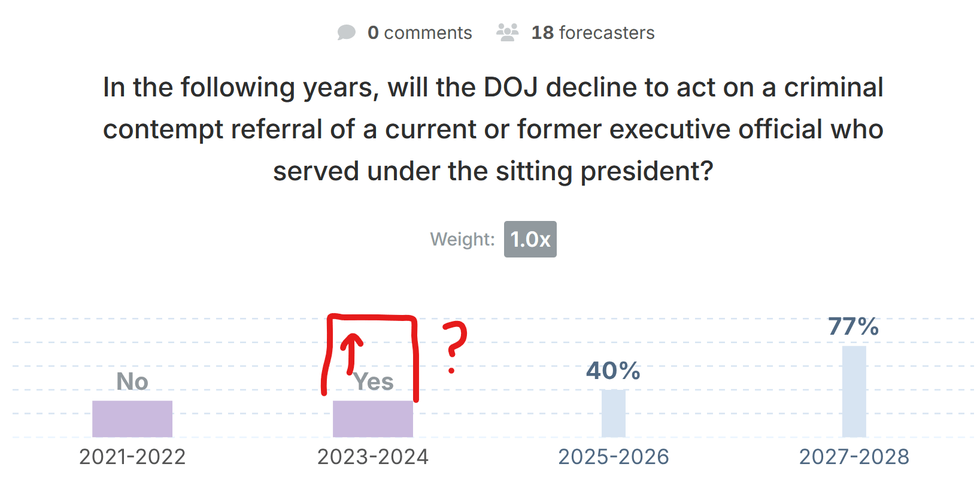Click the No resolution label

(x=132, y=381)
